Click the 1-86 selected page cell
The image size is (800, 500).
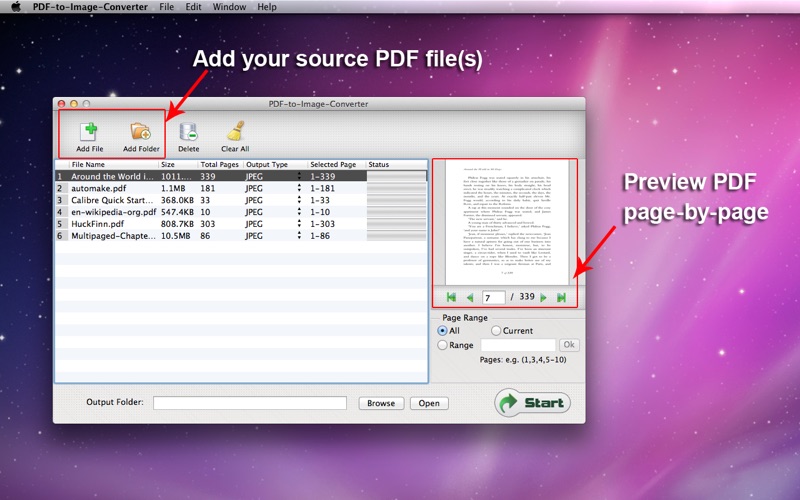320,236
